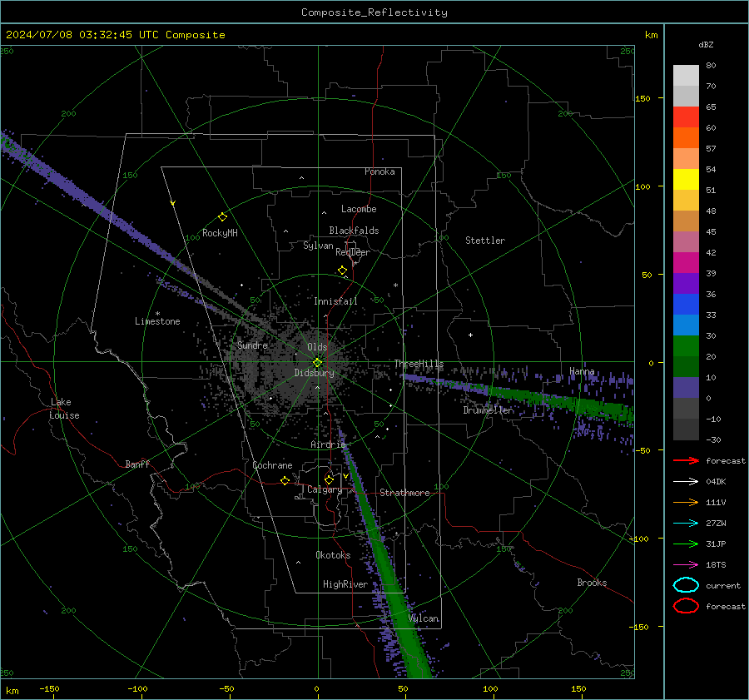
Task: Click the Innisfail label
Action: click(335, 301)
